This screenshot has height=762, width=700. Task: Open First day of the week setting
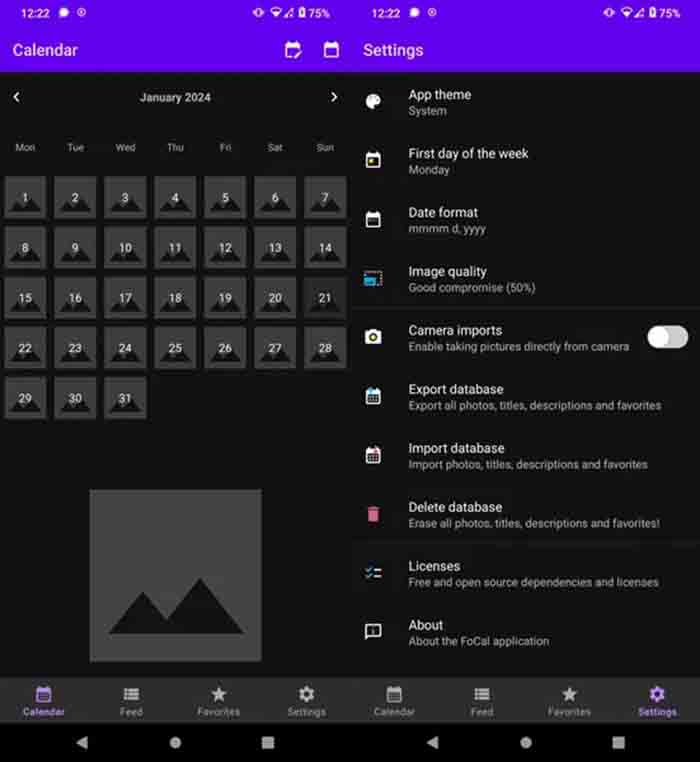click(x=526, y=161)
